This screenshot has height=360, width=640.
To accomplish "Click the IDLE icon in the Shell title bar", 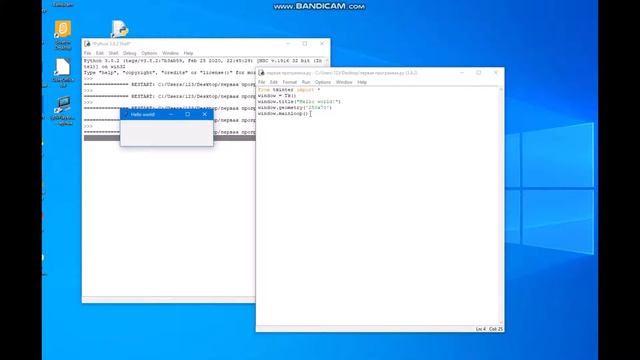I will (87, 44).
